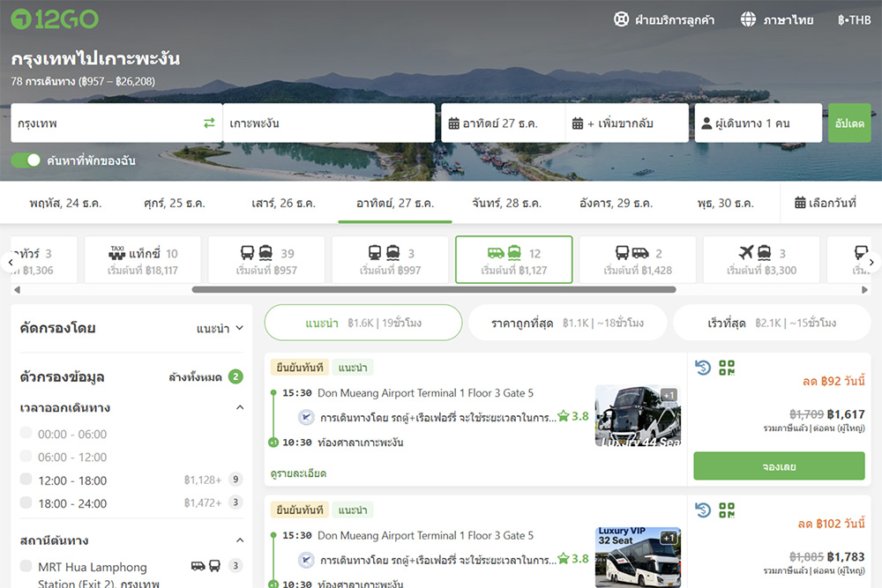Collapse เวลาออกเดินทาง filter section
This screenshot has height=588, width=882.
point(240,407)
